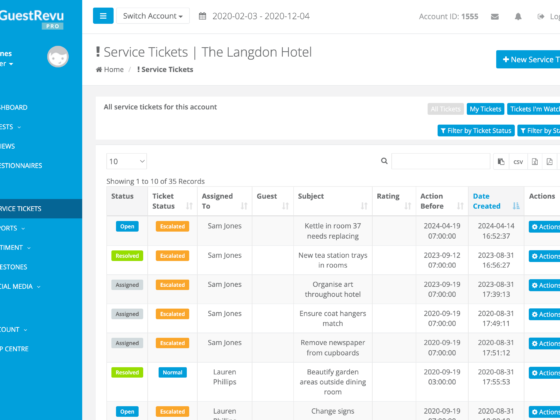Image resolution: width=560 pixels, height=420 pixels.
Task: Click the user avatar in the sidebar
Action: [58, 56]
